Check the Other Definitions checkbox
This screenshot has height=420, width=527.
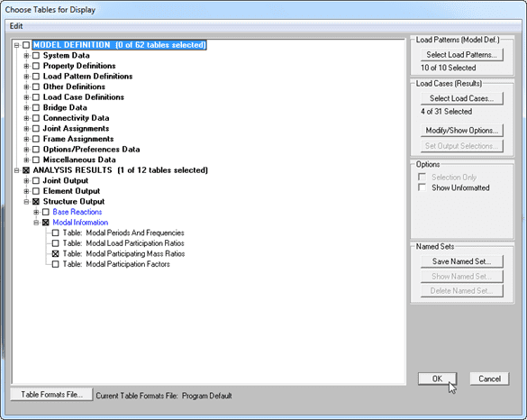click(x=36, y=87)
